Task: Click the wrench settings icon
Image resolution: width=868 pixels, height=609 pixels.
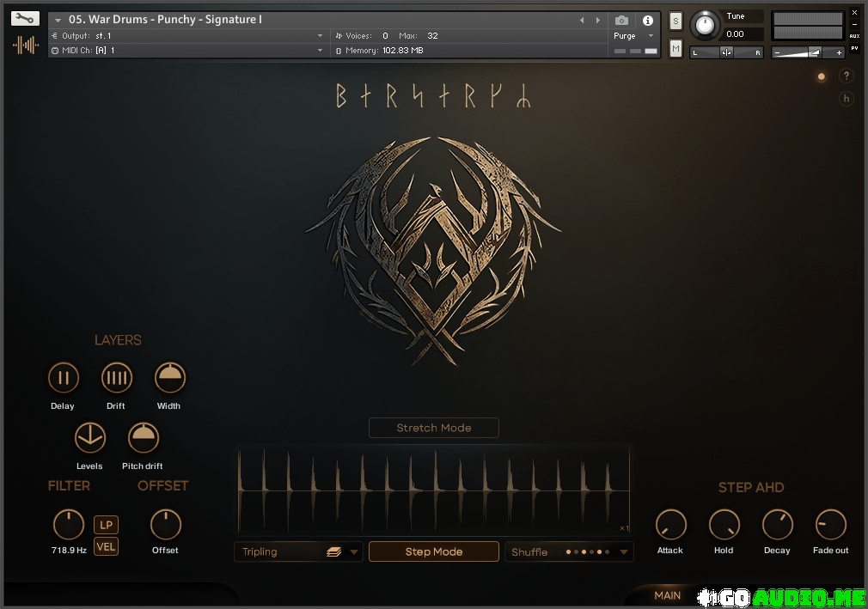Action: click(26, 18)
